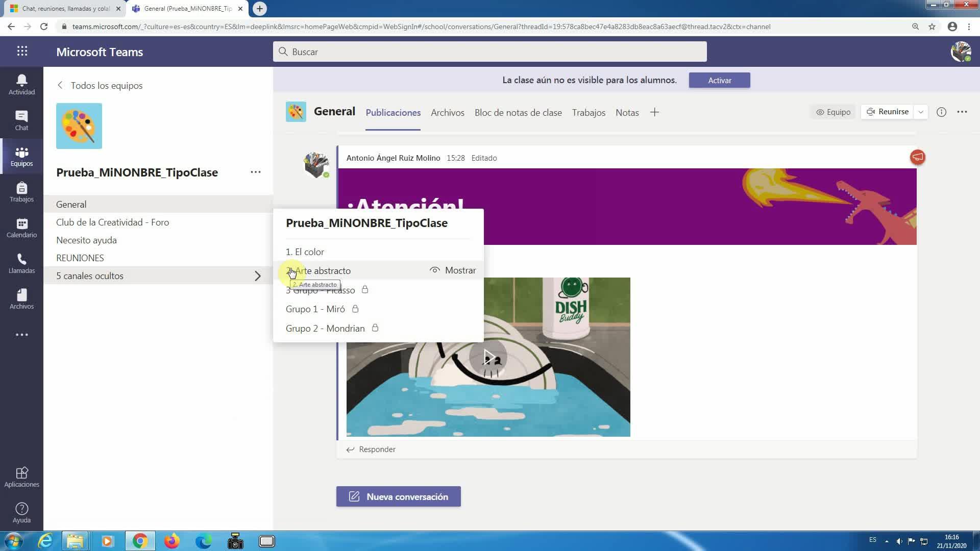Start a Nueva conversación
The height and width of the screenshot is (551, 980).
point(398,496)
